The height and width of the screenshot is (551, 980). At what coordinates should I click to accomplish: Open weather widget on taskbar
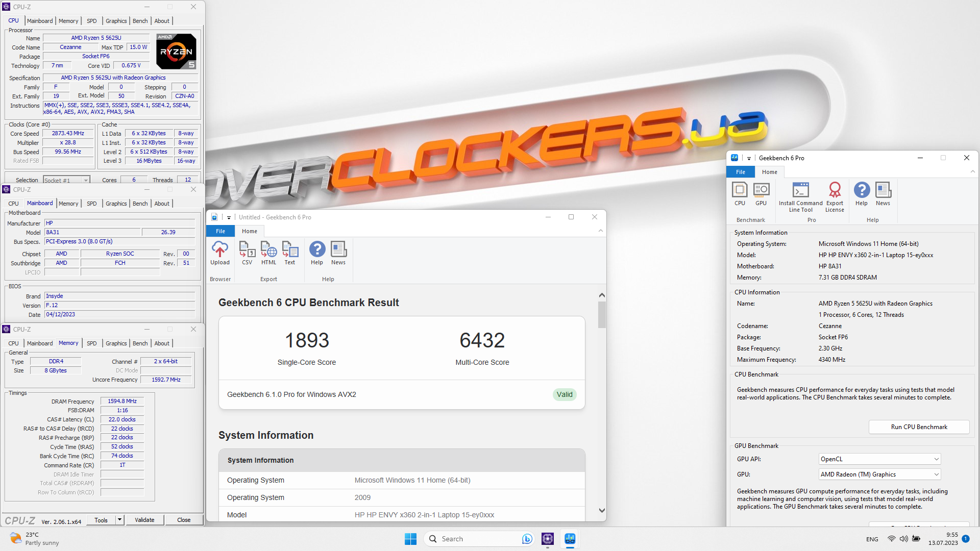coord(34,539)
